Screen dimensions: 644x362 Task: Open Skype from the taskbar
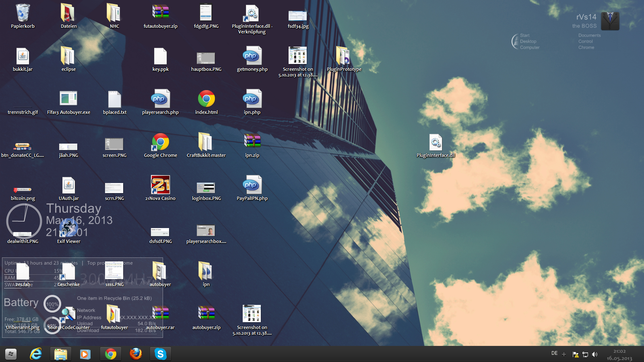pos(160,354)
